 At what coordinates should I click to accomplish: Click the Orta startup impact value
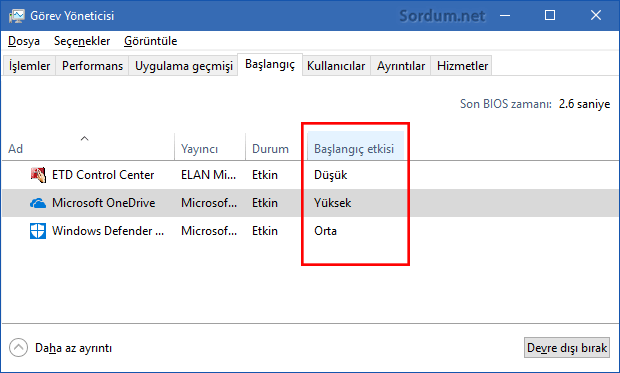click(325, 231)
